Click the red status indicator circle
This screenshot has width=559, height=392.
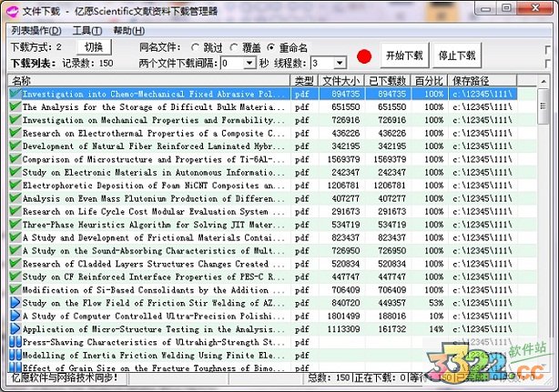tap(364, 56)
